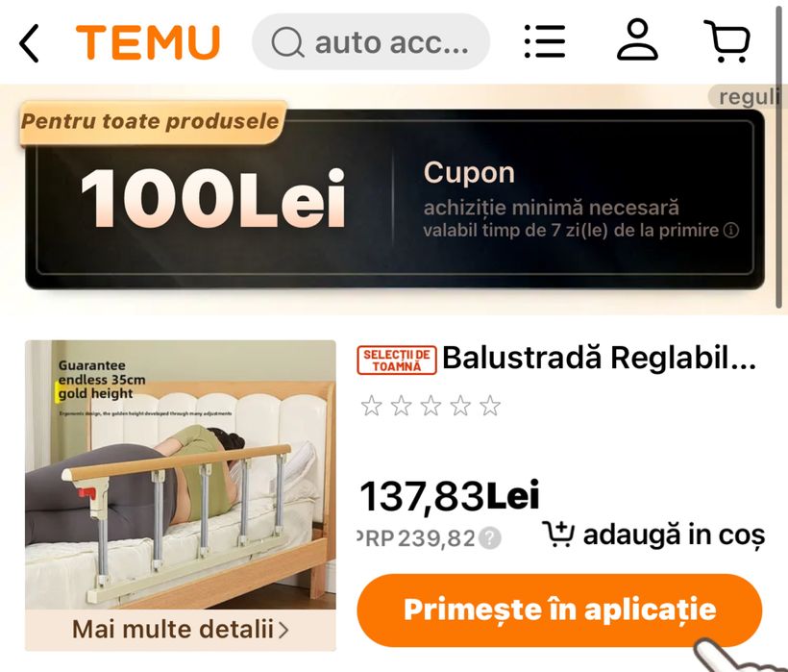The width and height of the screenshot is (788, 672).
Task: Open the 'Balustradă Reglabil...' product title
Action: pos(599,359)
